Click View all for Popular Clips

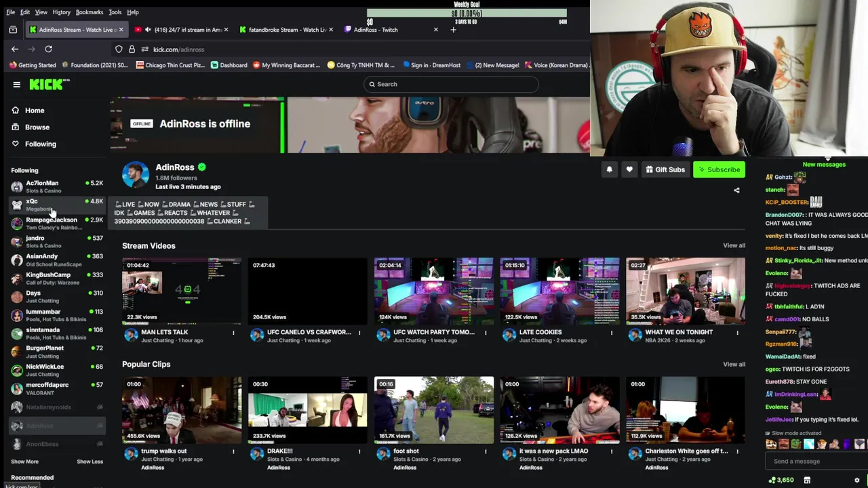[734, 364]
